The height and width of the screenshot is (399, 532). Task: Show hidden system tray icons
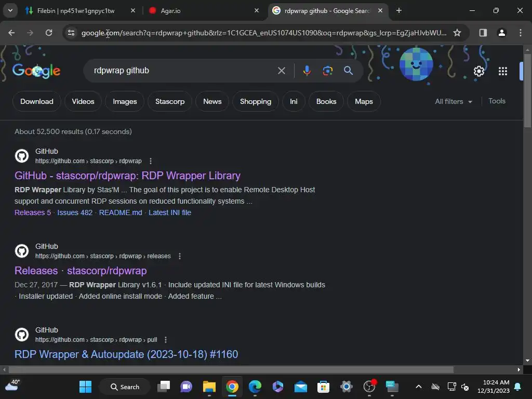point(419,387)
